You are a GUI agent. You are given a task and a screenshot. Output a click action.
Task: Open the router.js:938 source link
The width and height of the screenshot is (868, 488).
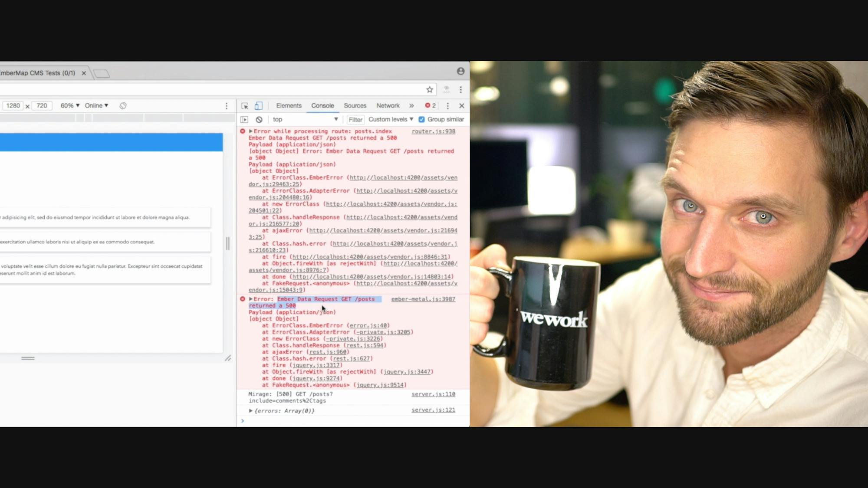434,131
